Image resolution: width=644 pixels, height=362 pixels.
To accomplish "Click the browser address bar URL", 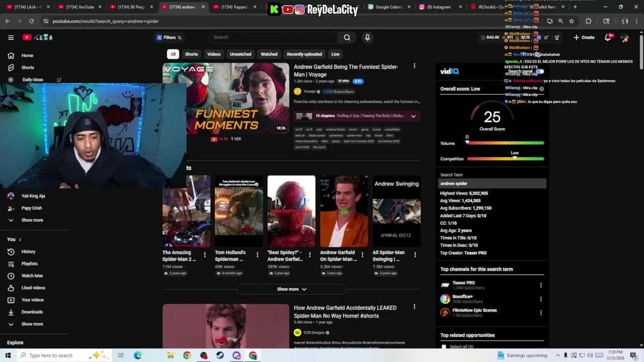I will coord(106,21).
